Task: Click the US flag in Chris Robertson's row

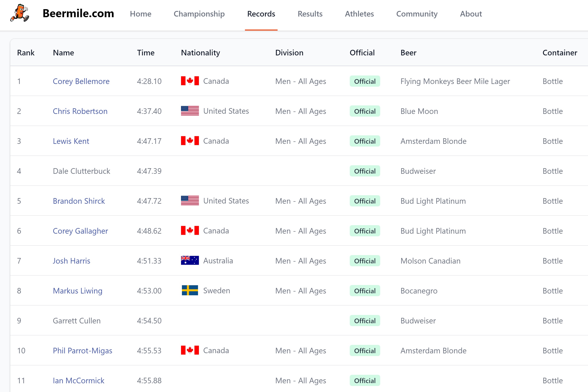Action: coord(190,111)
